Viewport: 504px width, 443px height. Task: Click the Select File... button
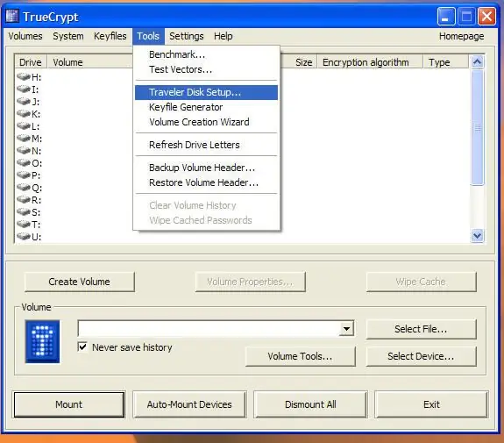pyautogui.click(x=421, y=329)
